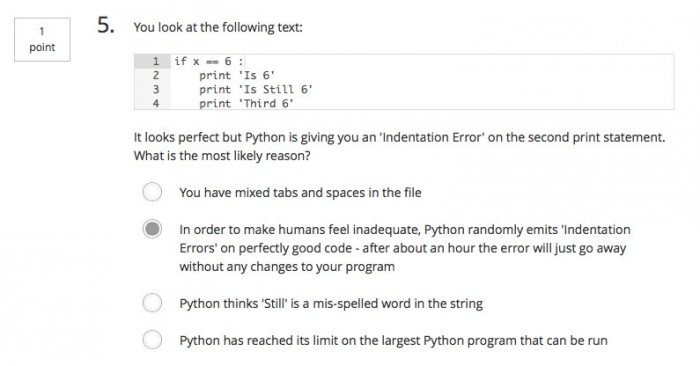Click code line print 'Is 6'
The height and width of the screenshot is (366, 700).
237,75
